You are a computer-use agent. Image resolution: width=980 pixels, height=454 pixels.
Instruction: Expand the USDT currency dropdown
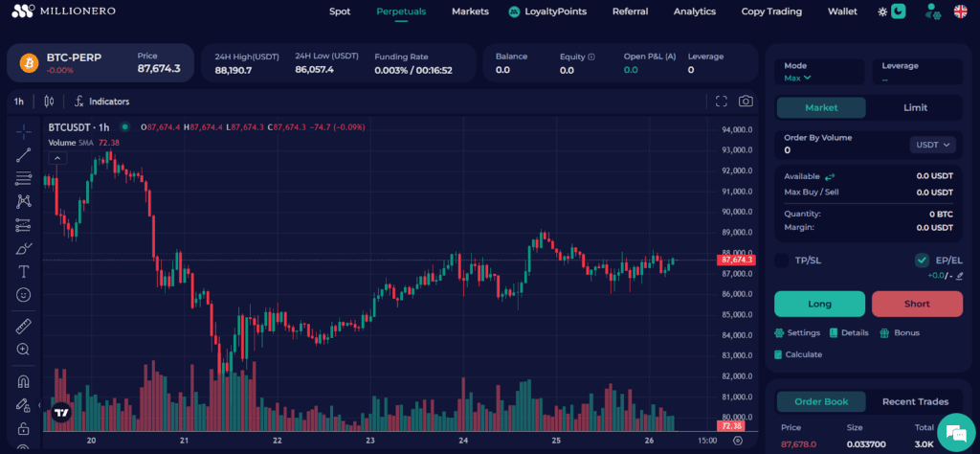pyautogui.click(x=932, y=145)
